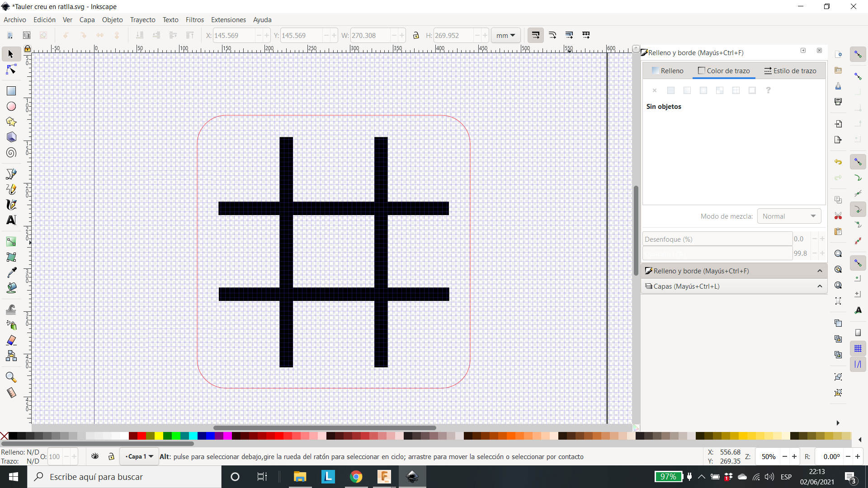This screenshot has height=488, width=868.
Task: Toggle move gradients with object
Action: pyautogui.click(x=569, y=35)
